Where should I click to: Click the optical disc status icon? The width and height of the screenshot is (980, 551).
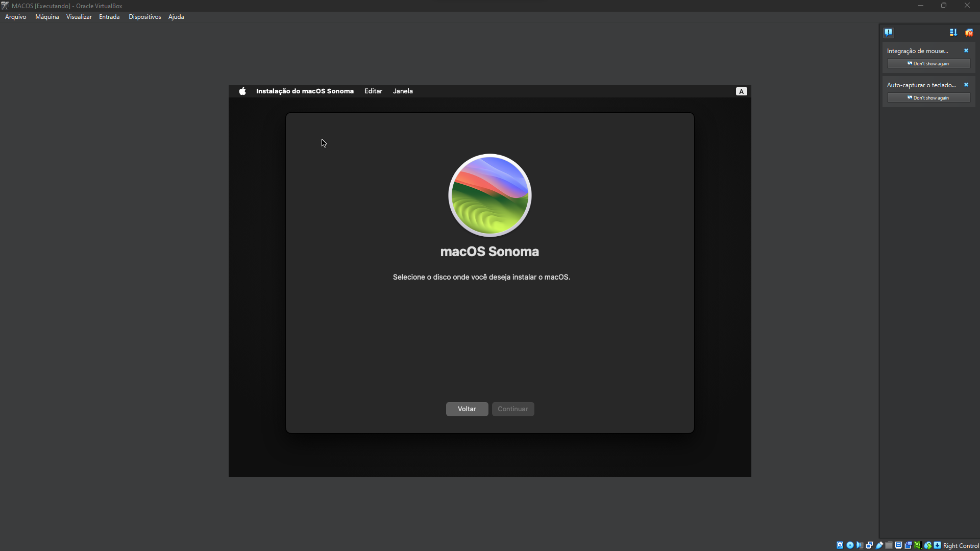[850, 545]
